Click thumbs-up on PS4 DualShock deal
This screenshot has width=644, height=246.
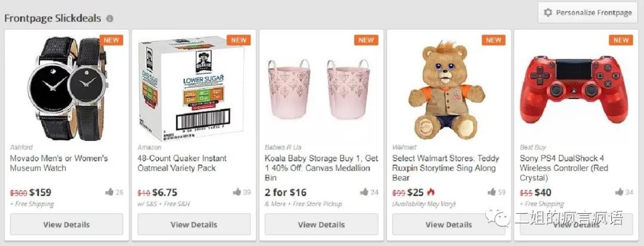620,192
